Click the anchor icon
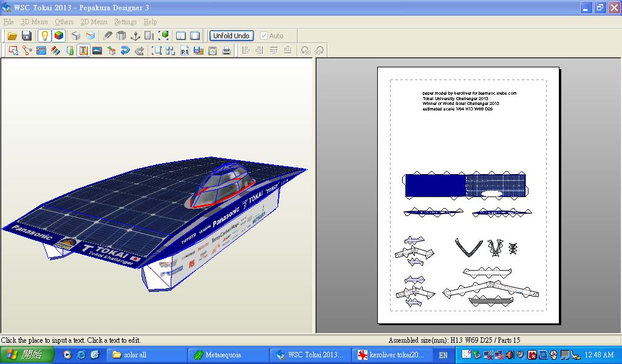This screenshot has height=364, width=622. pyautogui.click(x=135, y=36)
